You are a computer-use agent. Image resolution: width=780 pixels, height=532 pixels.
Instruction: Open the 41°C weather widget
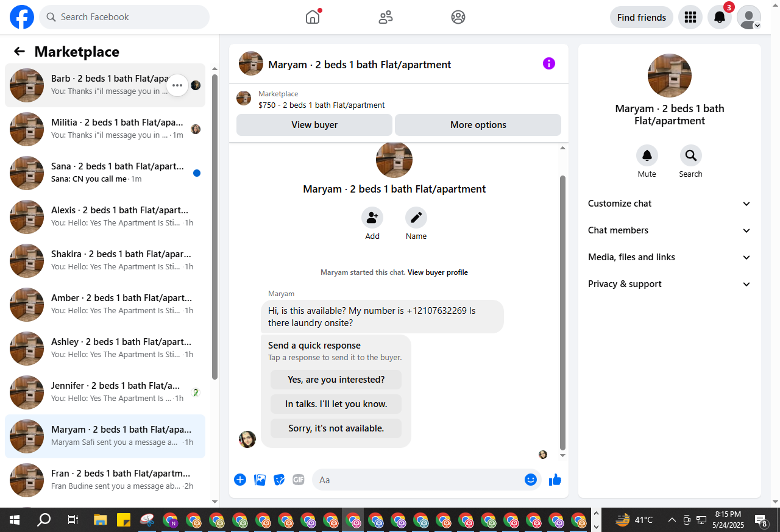click(x=634, y=520)
